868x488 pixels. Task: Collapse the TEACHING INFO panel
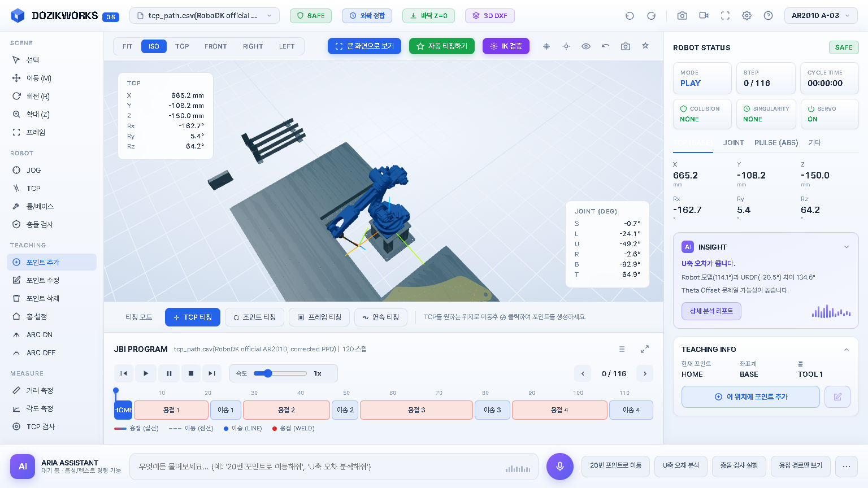click(x=847, y=350)
